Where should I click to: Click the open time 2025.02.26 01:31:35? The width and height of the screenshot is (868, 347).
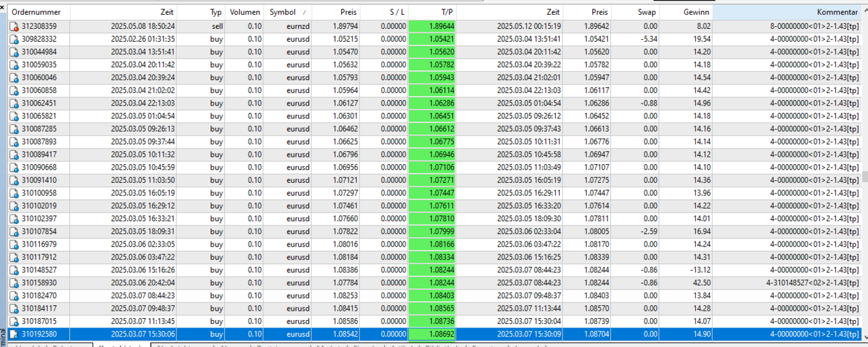(143, 39)
